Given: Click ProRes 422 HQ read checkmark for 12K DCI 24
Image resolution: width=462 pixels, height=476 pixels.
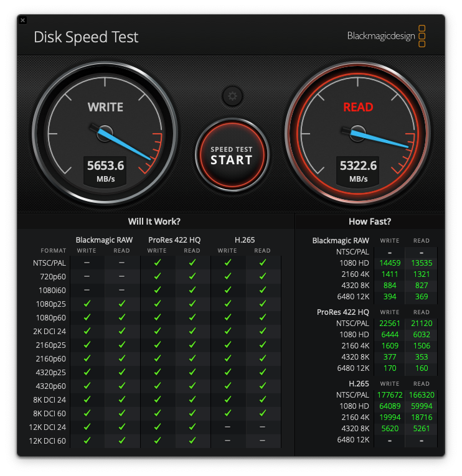Looking at the screenshot, I should tap(192, 427).
